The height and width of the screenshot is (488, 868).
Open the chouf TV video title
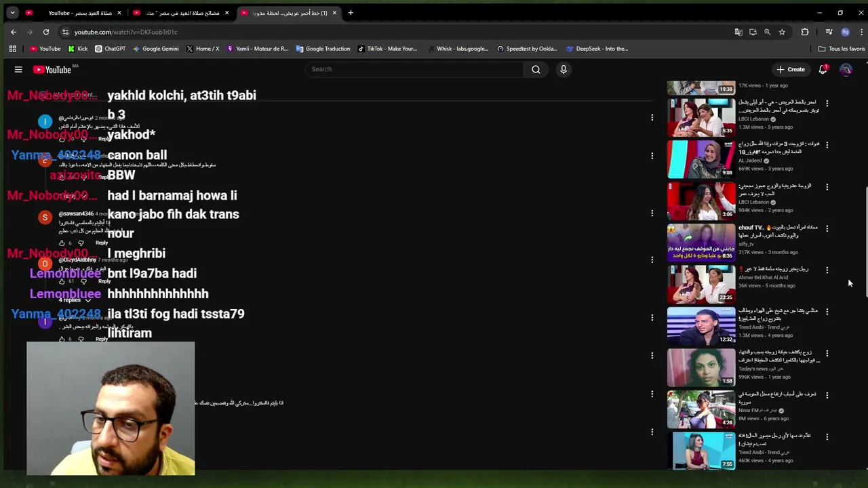point(778,232)
